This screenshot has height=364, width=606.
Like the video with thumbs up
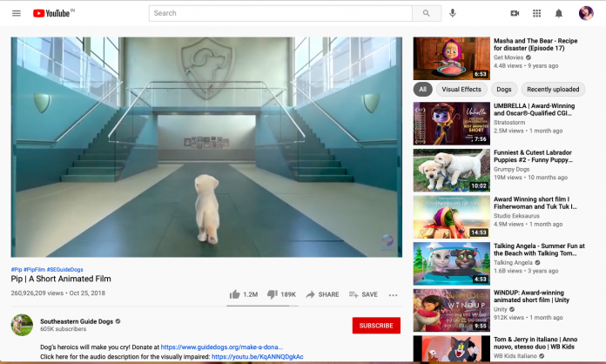244,294
